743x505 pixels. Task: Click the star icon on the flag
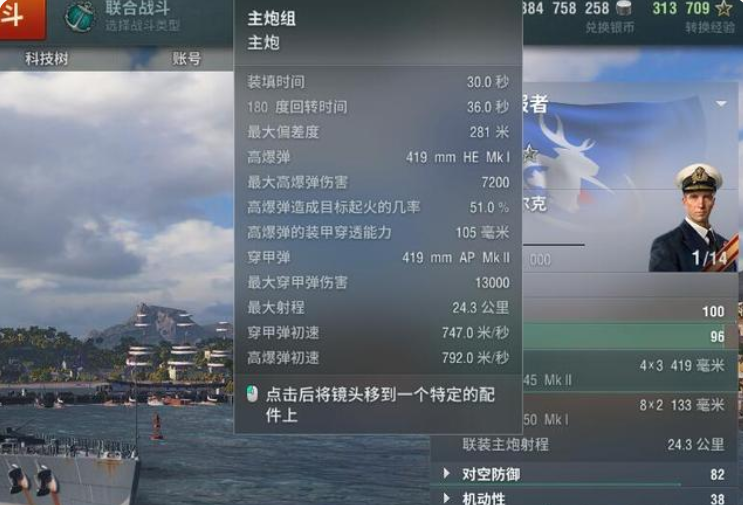pyautogui.click(x=530, y=153)
